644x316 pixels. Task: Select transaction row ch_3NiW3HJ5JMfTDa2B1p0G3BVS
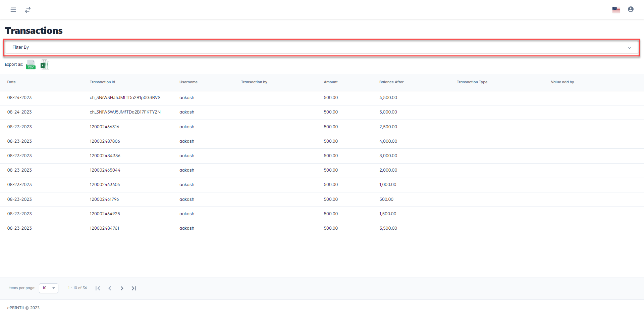click(125, 98)
